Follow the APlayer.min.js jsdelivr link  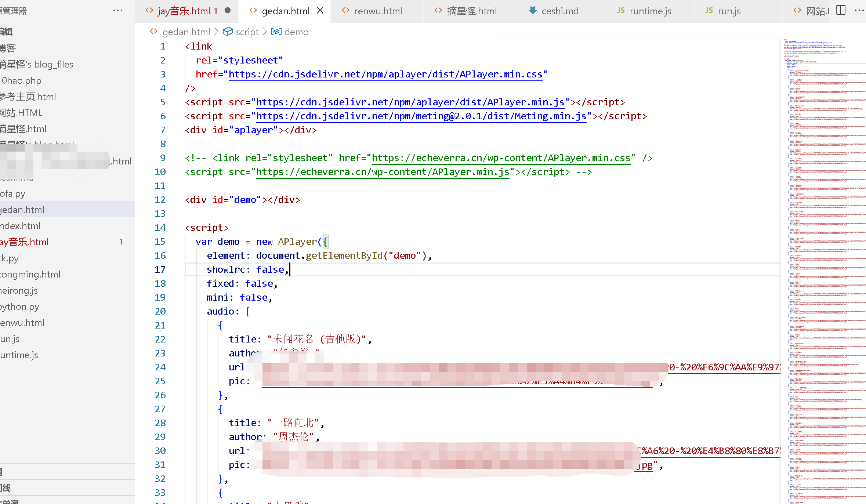pos(410,102)
